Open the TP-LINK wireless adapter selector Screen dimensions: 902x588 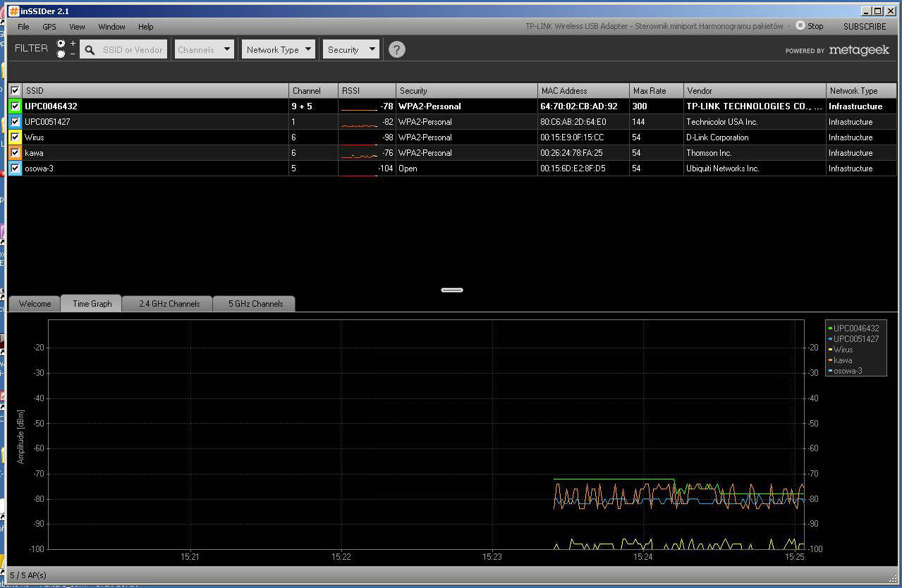coord(657,26)
